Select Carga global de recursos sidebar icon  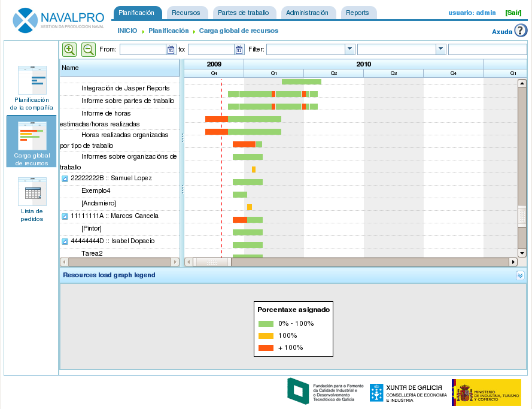point(32,135)
